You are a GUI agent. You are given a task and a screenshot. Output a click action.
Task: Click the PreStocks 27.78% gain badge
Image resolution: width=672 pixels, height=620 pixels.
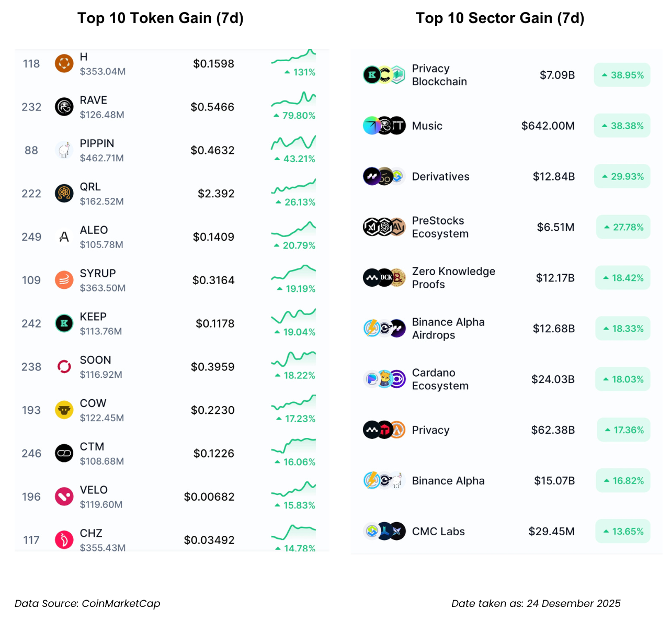point(623,228)
